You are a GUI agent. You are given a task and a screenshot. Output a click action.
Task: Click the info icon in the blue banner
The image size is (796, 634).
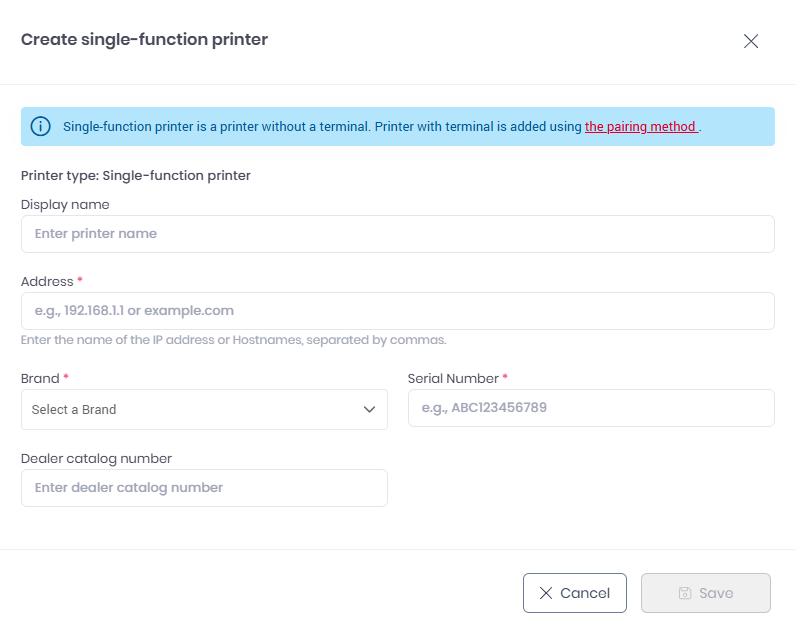[x=41, y=127]
